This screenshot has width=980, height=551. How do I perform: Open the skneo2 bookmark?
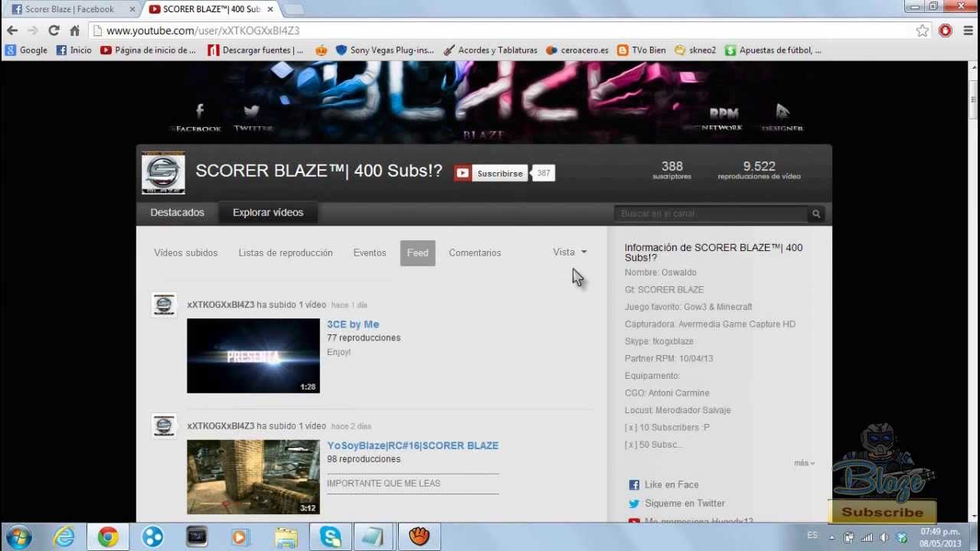click(695, 51)
